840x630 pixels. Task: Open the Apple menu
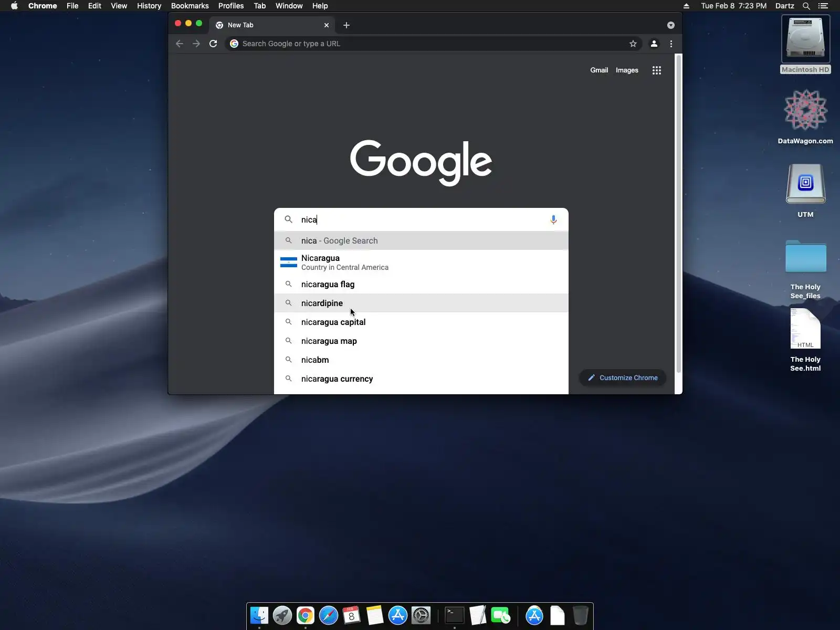(14, 6)
